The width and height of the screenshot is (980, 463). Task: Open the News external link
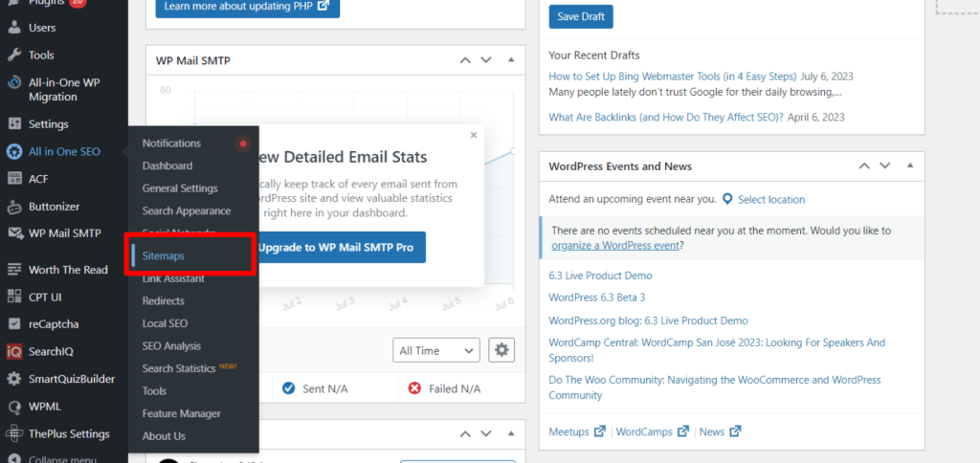pyautogui.click(x=720, y=431)
